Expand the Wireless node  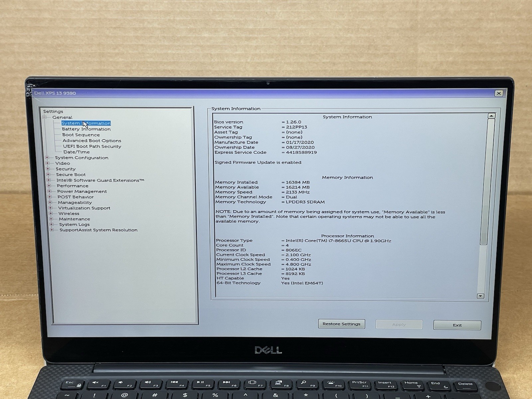click(x=50, y=213)
